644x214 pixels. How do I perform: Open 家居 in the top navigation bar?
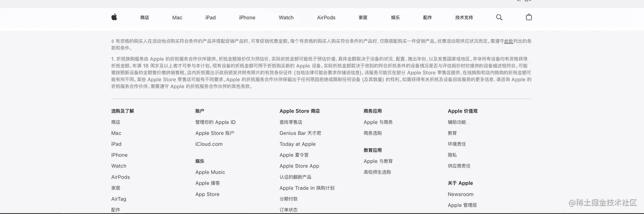363,17
